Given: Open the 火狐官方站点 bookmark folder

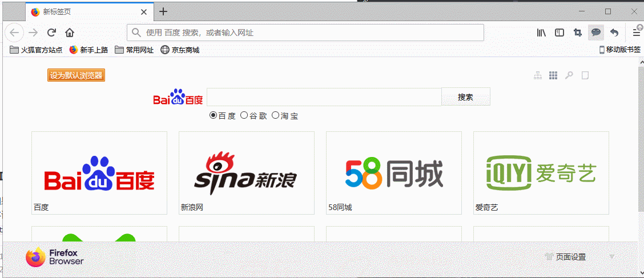Looking at the screenshot, I should [36, 50].
